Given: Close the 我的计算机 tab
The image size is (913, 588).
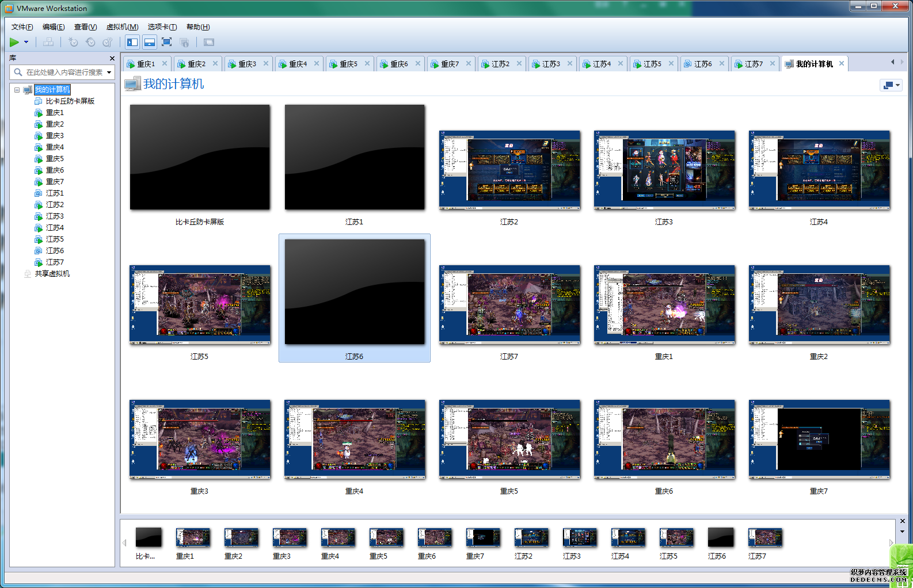Looking at the screenshot, I should click(842, 63).
